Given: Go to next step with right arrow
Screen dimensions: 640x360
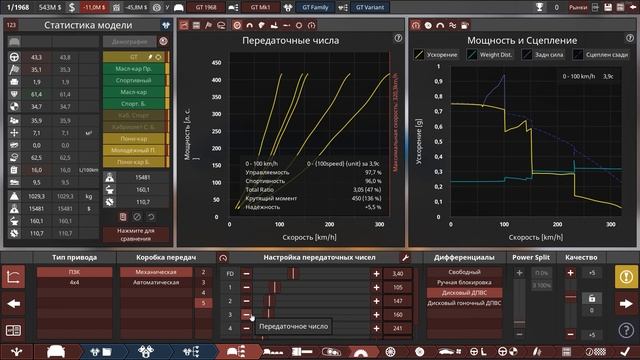Looking at the screenshot, I should click(x=626, y=304).
